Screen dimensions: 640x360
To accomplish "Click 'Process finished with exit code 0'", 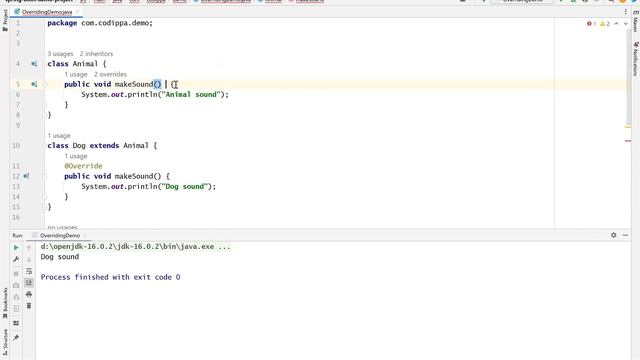I will point(110,277).
